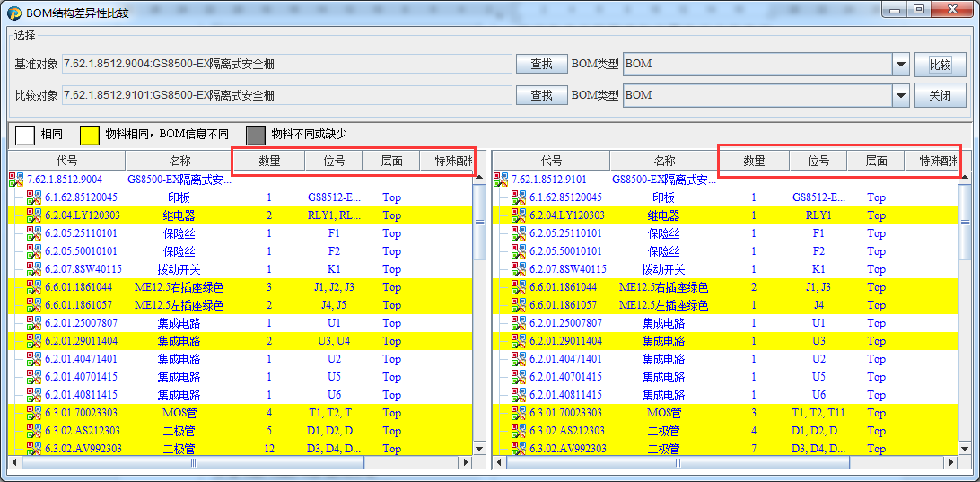Viewport: 980px width, 482px height.
Task: Click the gray legend swatch for 物料不同或缺少
Action: (x=256, y=135)
